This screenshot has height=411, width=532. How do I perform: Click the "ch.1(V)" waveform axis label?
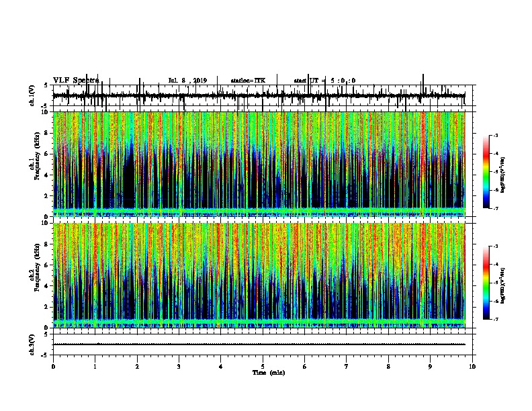[32, 95]
